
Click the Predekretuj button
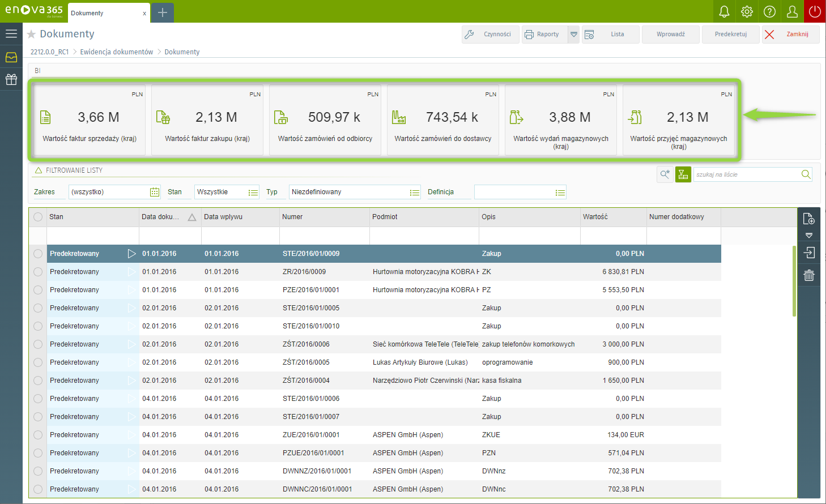coord(730,35)
